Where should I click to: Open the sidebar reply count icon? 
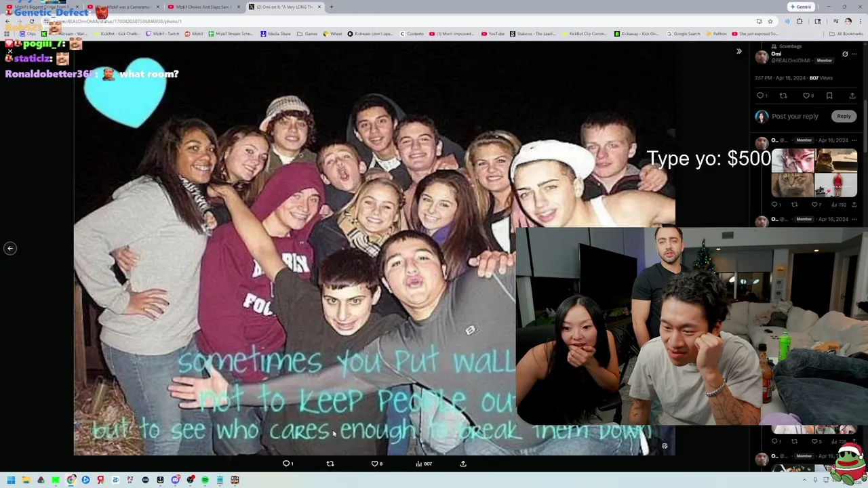coord(762,96)
